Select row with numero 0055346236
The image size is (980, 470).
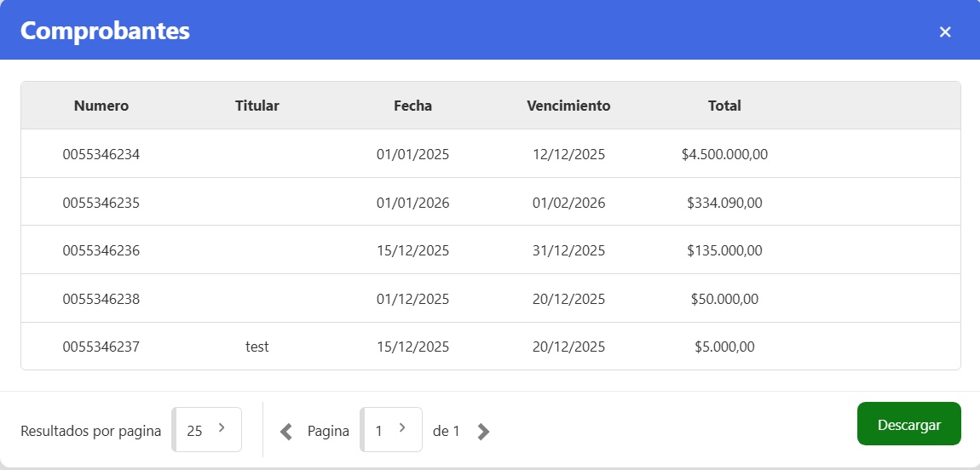tap(101, 251)
